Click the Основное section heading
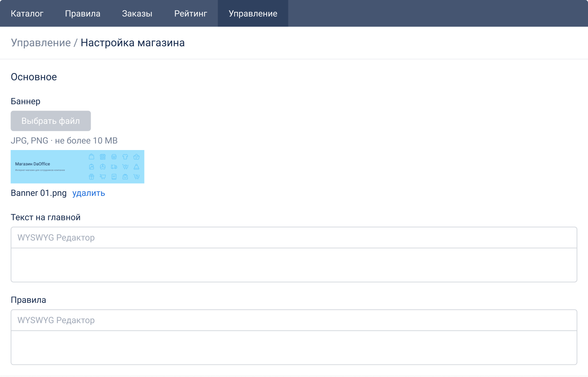588x377 pixels. tap(34, 77)
